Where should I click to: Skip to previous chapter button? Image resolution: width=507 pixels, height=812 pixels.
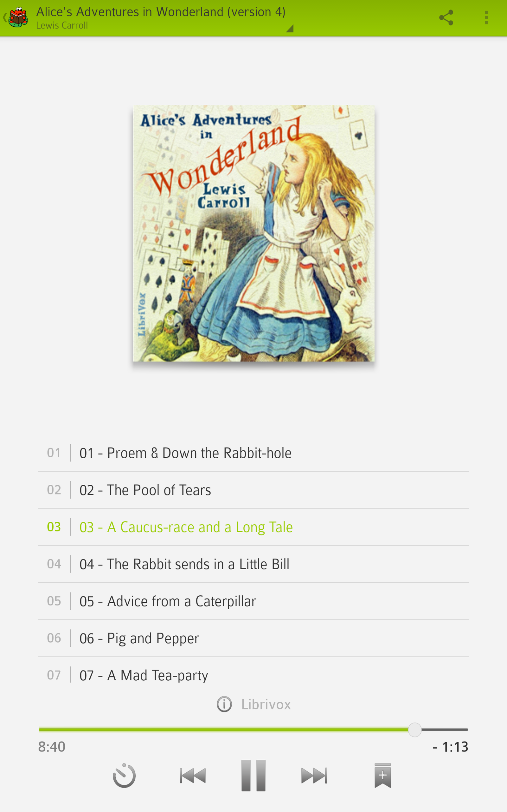192,776
